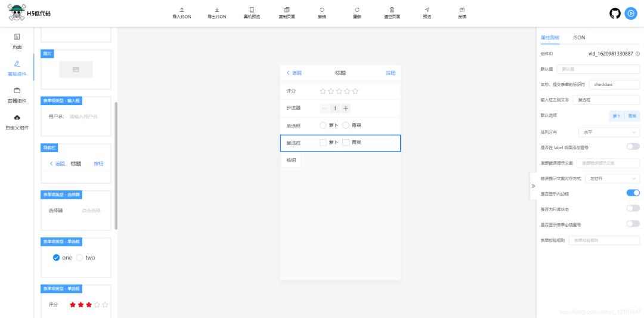This screenshot has height=318, width=644.
Task: Open 错误提示文案对齐方式 dropdown showing 左对齐
Action: [613, 179]
